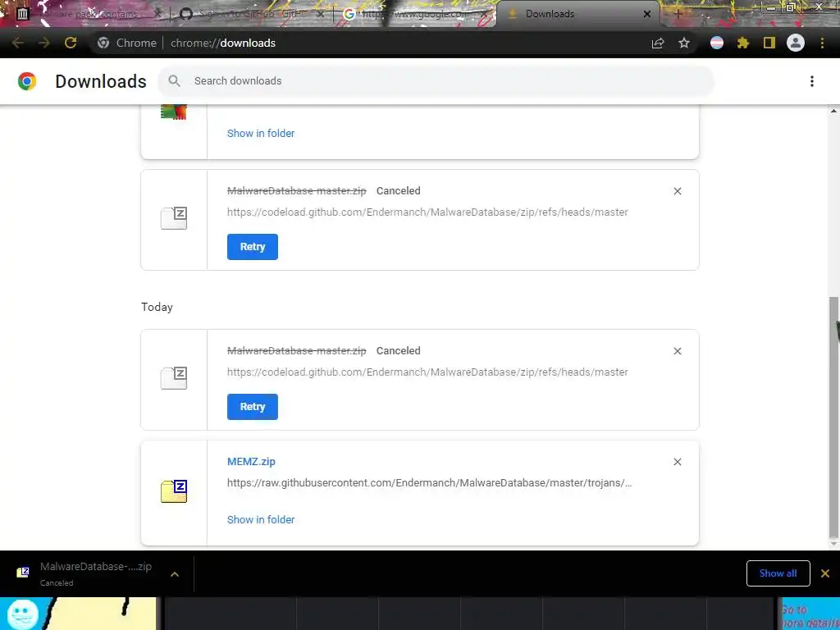Click the scrollbar down arrow
The image size is (840, 630).
click(x=833, y=545)
